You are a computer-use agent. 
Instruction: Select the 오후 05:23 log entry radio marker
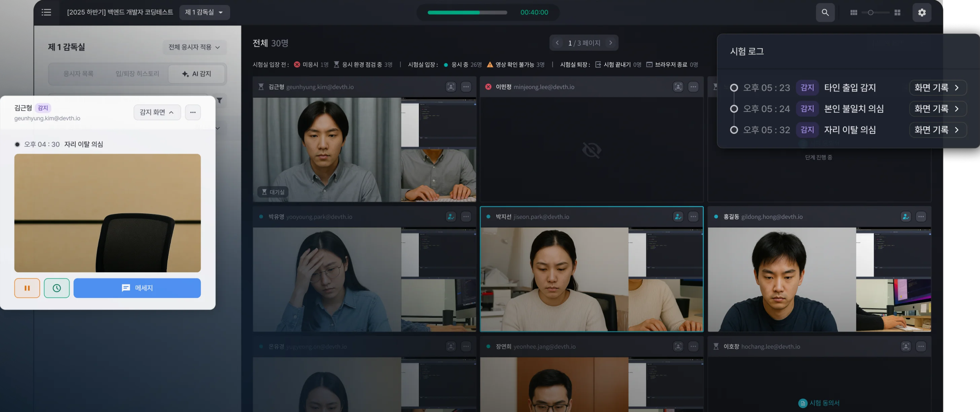click(734, 88)
